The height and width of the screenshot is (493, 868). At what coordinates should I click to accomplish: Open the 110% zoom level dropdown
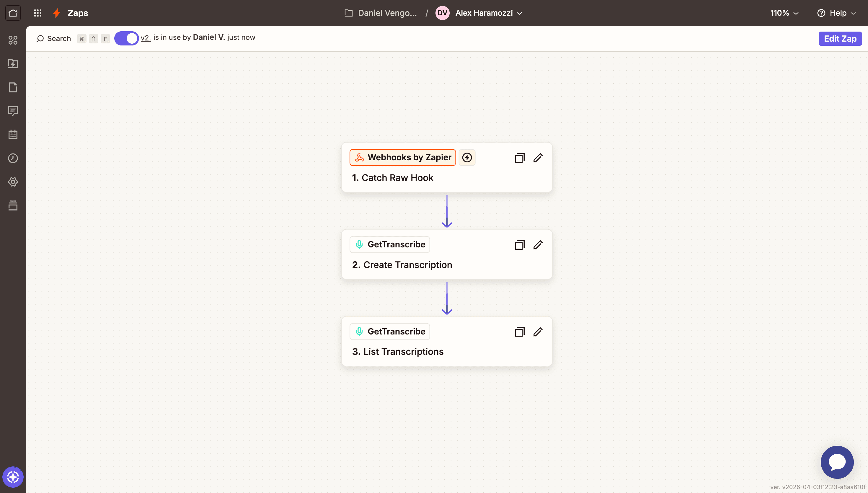784,13
